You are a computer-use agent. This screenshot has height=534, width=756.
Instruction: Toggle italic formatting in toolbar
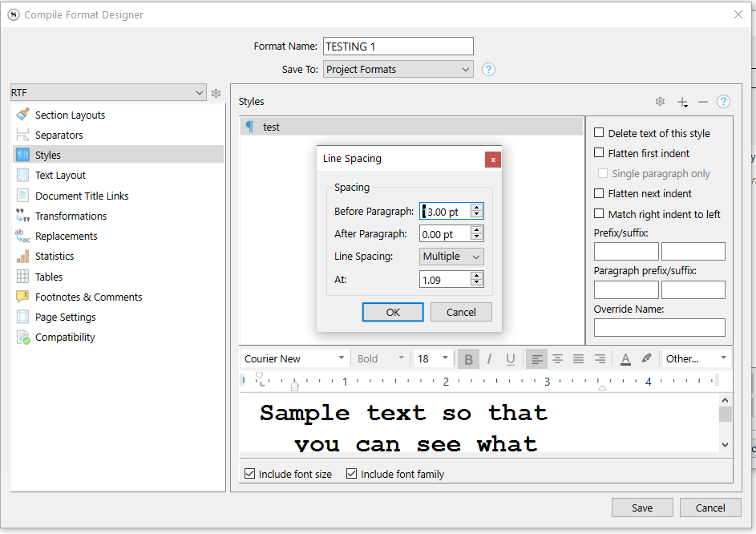point(489,359)
